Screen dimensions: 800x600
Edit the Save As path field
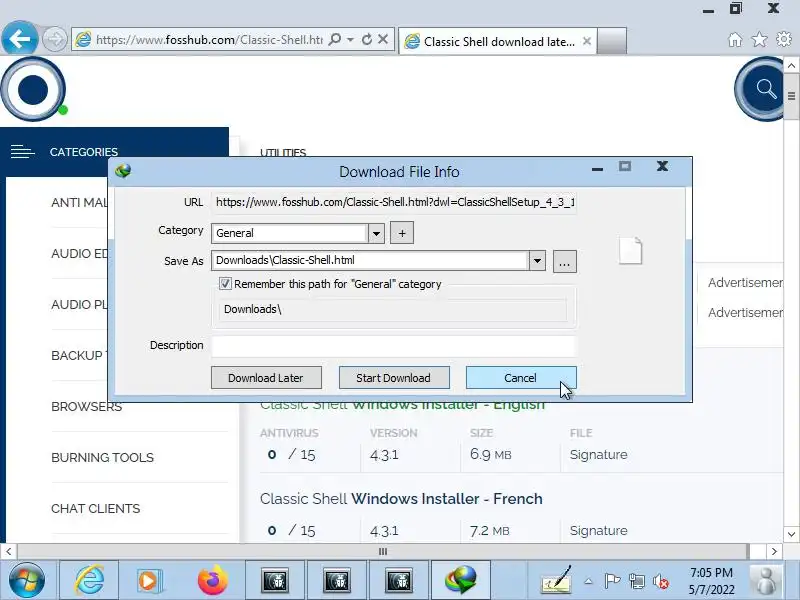coord(370,260)
